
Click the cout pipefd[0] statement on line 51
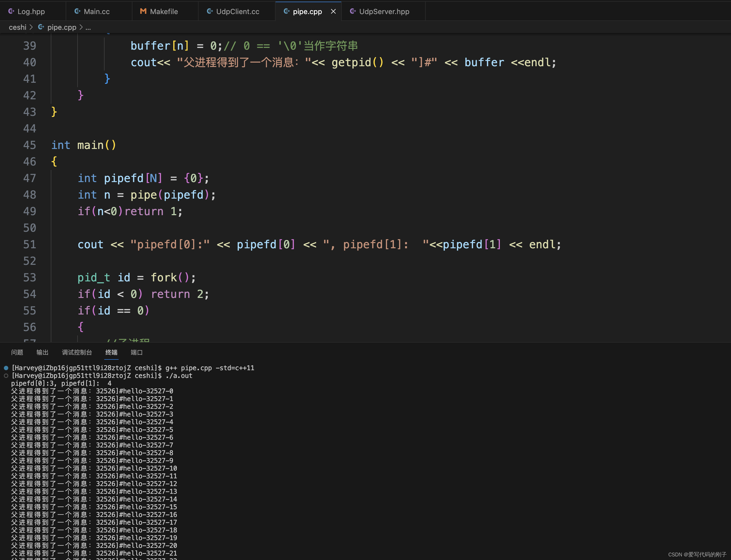[319, 244]
